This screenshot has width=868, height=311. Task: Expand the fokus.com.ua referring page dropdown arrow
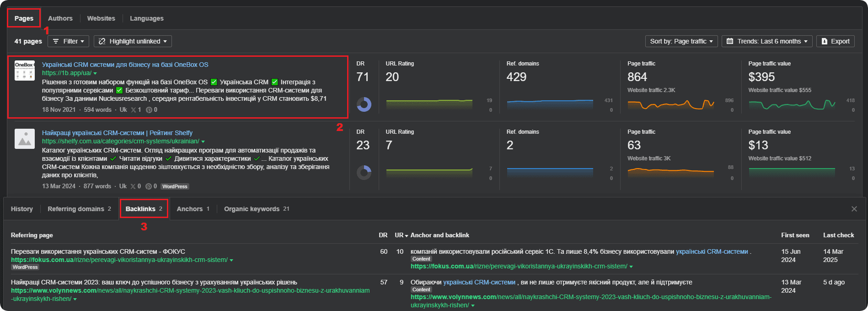tap(231, 260)
